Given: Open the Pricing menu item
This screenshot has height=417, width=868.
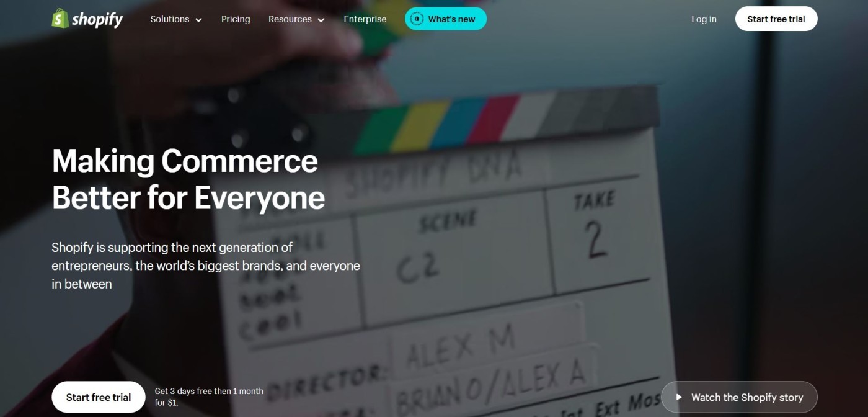Looking at the screenshot, I should point(236,19).
